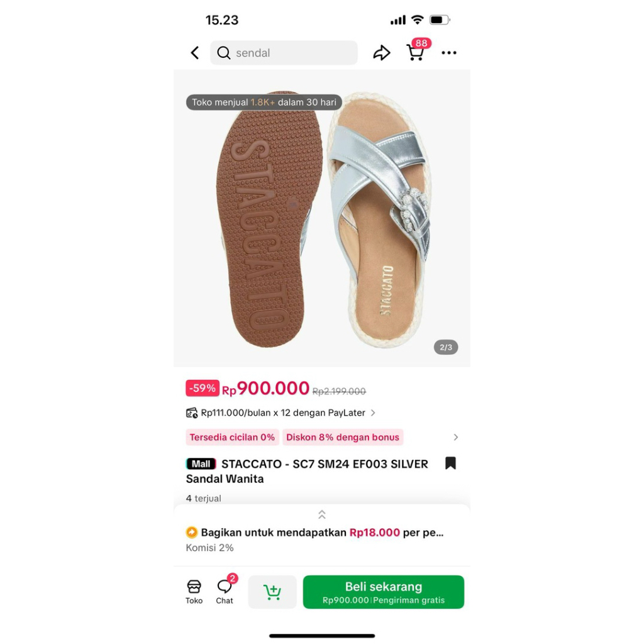This screenshot has width=644, height=644.
Task: Open Bagikan untuk mendapatkan Rp18.000 link
Action: click(x=321, y=531)
